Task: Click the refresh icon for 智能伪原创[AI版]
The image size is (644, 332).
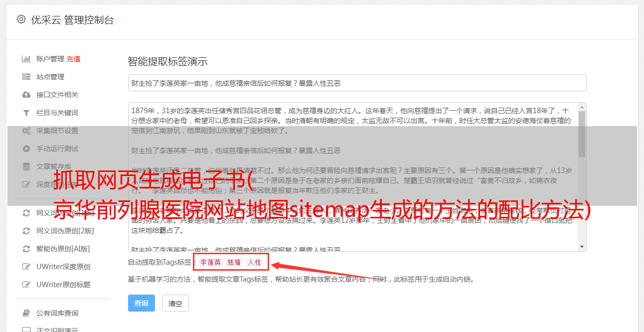Action: point(26,249)
